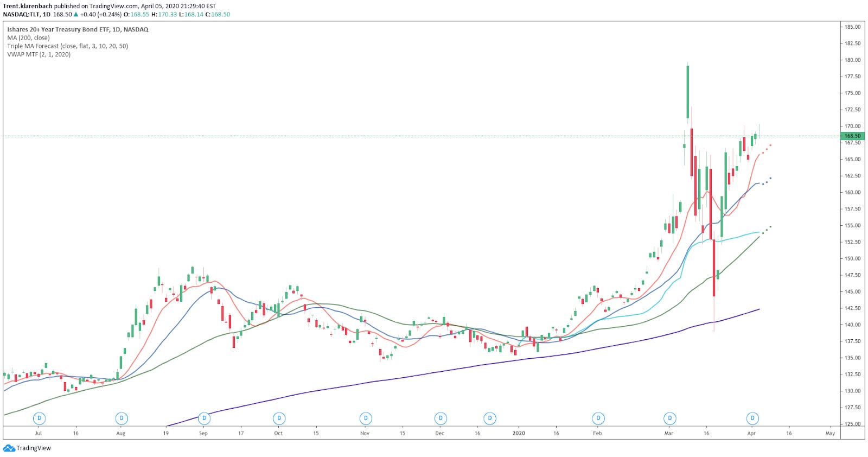Click the May label on the time axis
The image size is (868, 457).
830,434
